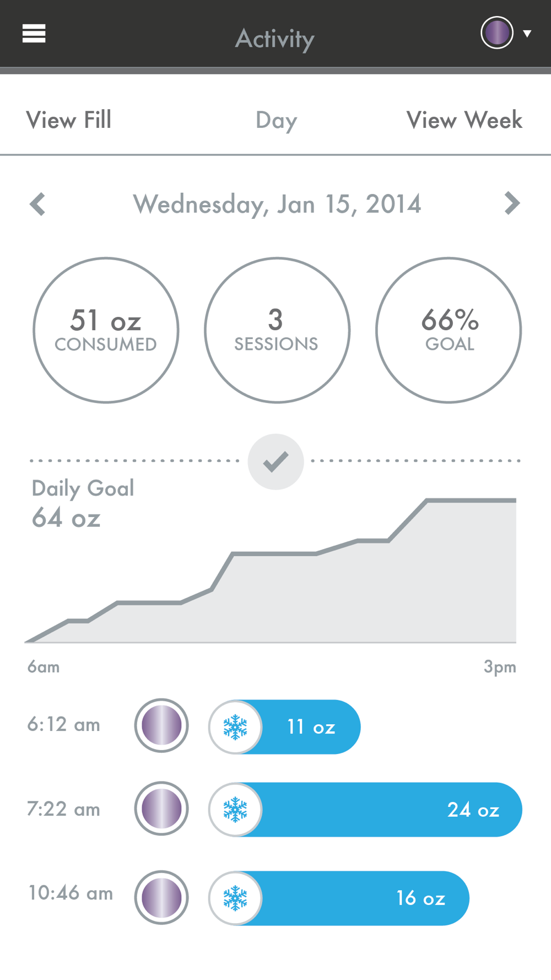
Task: Tap the purple bottle icon at 10:46 am
Action: 161,897
